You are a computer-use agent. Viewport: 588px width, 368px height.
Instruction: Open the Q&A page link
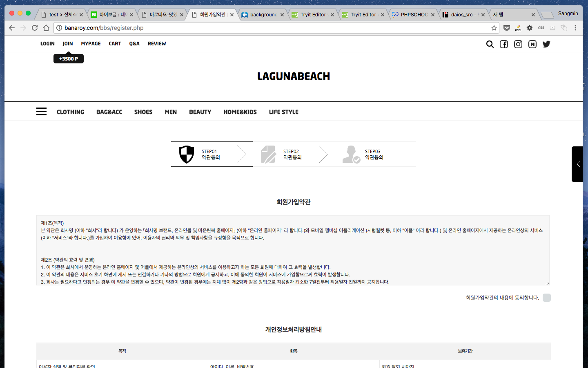(134, 44)
